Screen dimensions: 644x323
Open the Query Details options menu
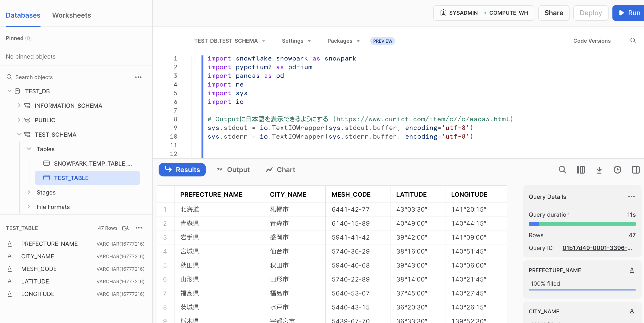pyautogui.click(x=631, y=196)
